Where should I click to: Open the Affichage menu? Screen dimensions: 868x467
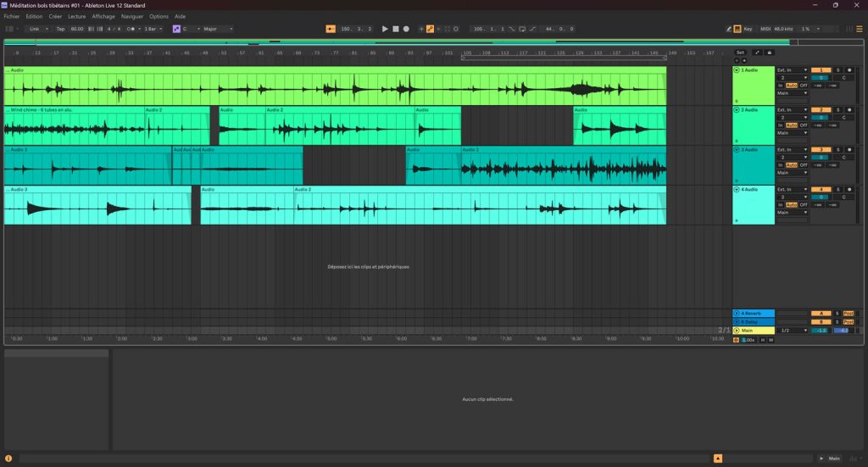[103, 17]
